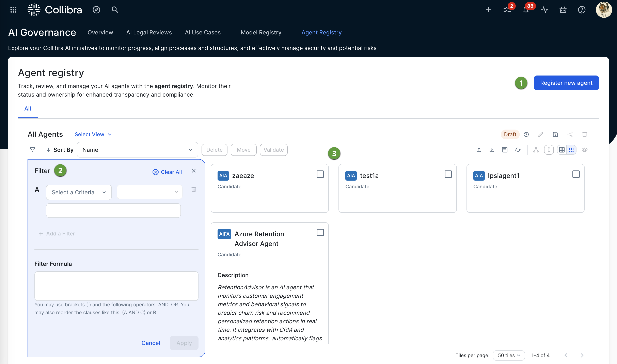The width and height of the screenshot is (617, 364).
Task: Click the Apply filter button
Action: click(184, 343)
